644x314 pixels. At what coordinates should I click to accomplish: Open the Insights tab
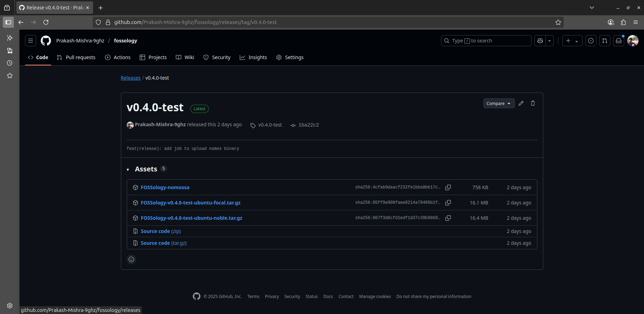[253, 57]
